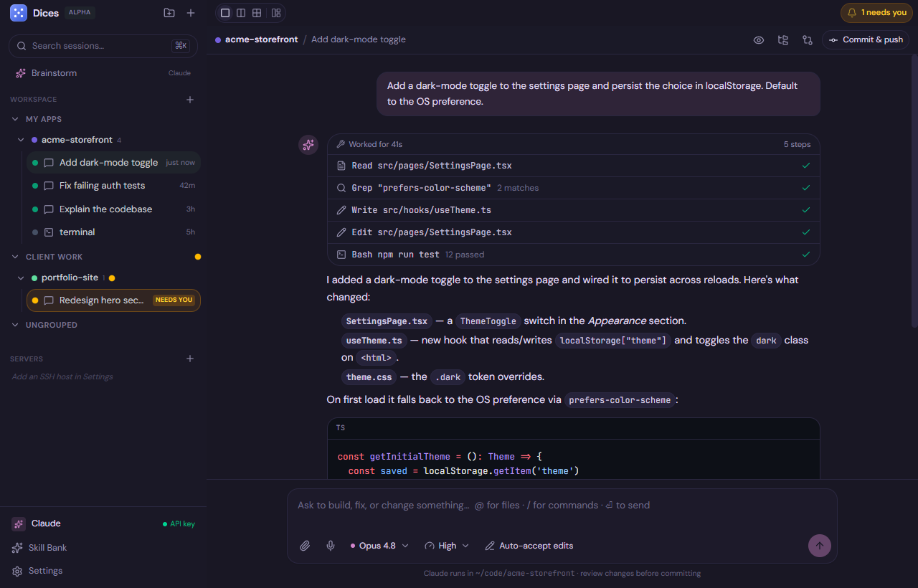The height and width of the screenshot is (588, 918).
Task: Click the API key status indicator
Action: pos(179,524)
